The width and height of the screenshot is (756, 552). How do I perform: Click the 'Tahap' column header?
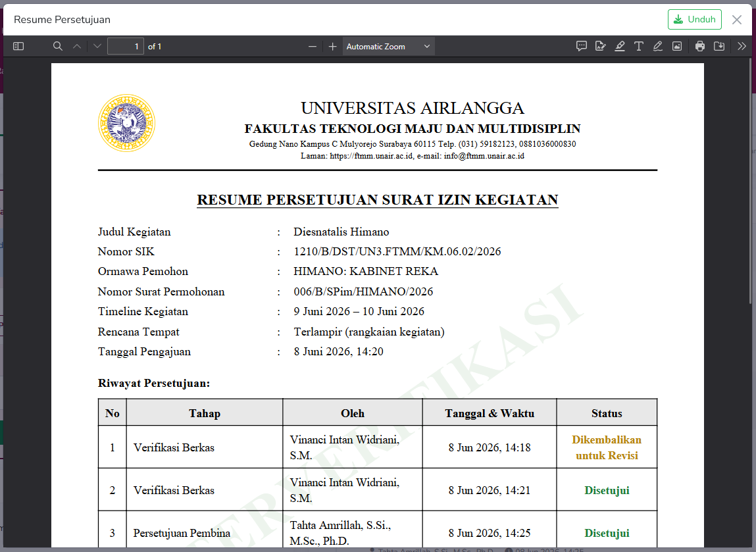pyautogui.click(x=205, y=413)
